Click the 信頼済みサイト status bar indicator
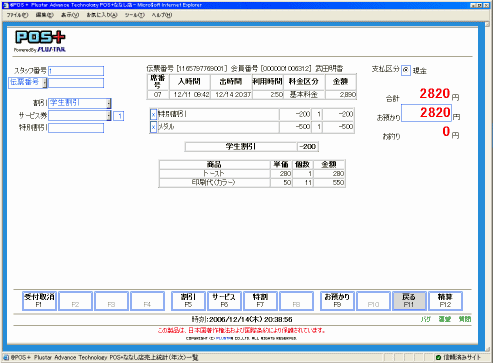The width and height of the screenshot is (493, 363). 458,357
